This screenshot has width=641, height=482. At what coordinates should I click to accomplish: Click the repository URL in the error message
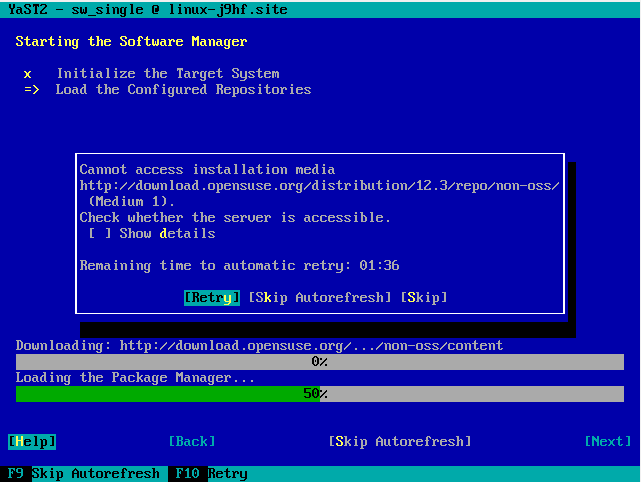[x=320, y=186]
